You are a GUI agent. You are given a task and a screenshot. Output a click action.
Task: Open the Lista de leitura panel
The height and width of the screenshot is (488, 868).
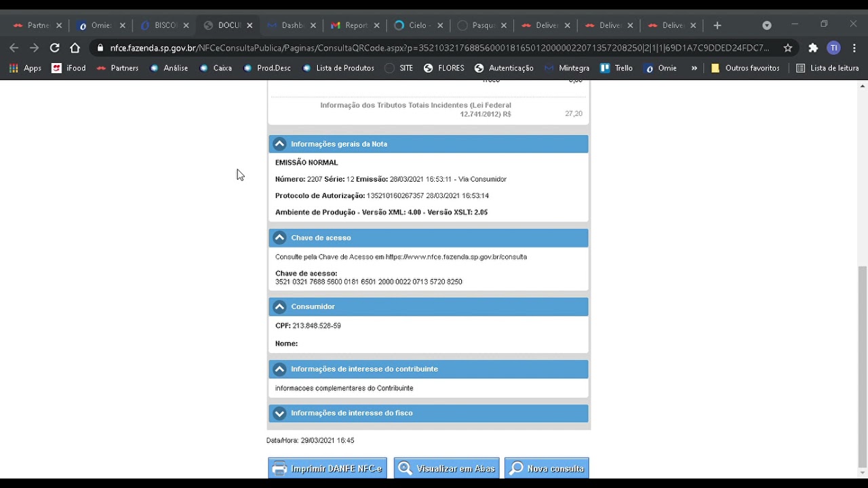[827, 68]
